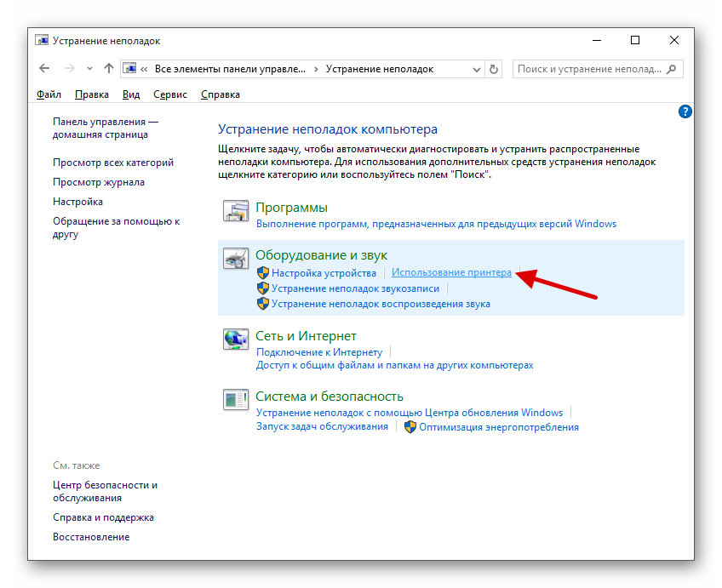The width and height of the screenshot is (722, 588).
Task: Refresh the page with the reload icon
Action: (495, 69)
